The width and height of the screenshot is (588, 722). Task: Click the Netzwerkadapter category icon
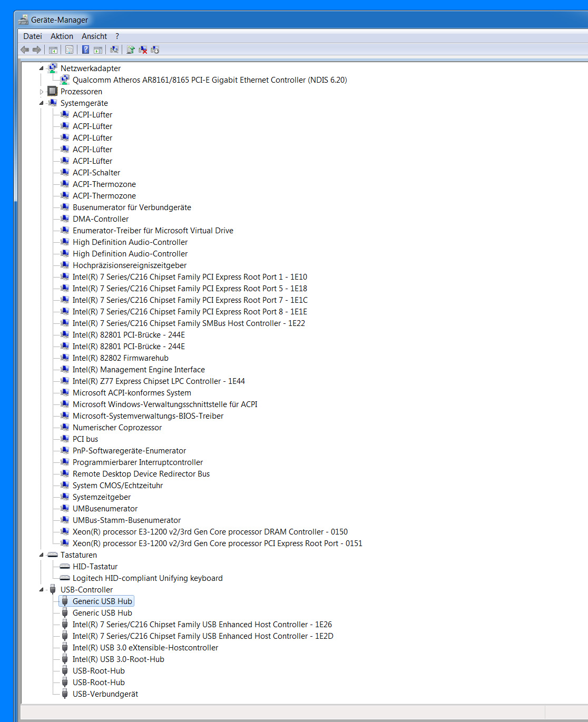point(52,68)
